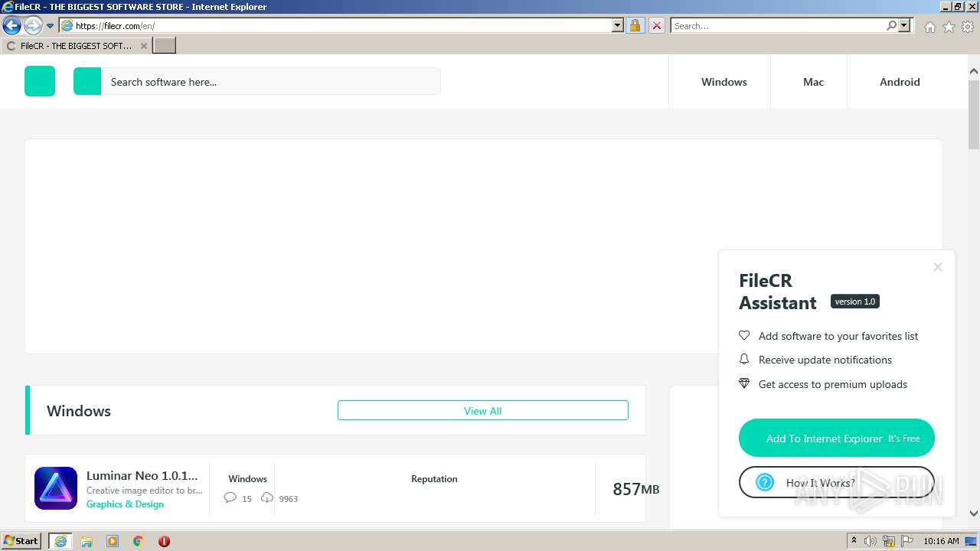
Task: Click the page scrollbar up arrow
Action: pos(974,71)
